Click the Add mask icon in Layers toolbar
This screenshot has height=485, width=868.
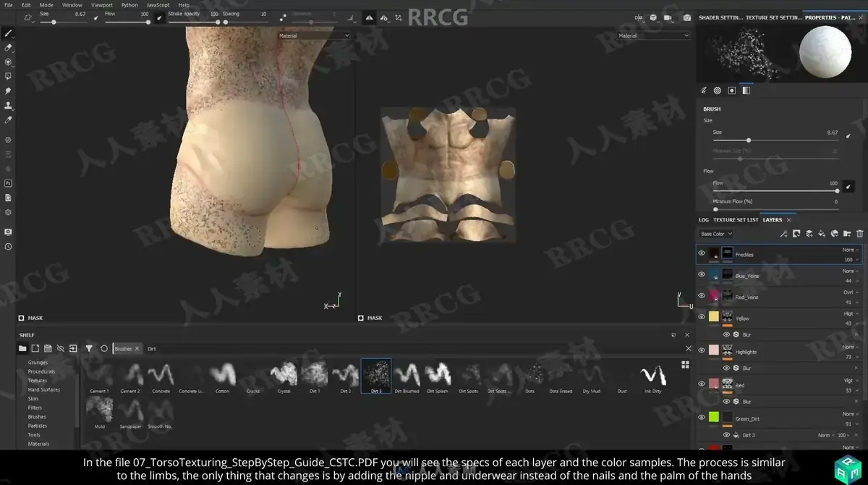point(796,234)
